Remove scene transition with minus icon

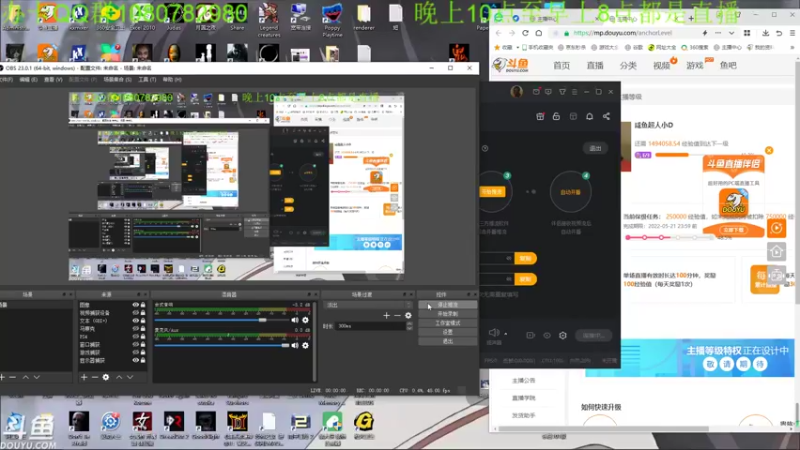point(397,315)
